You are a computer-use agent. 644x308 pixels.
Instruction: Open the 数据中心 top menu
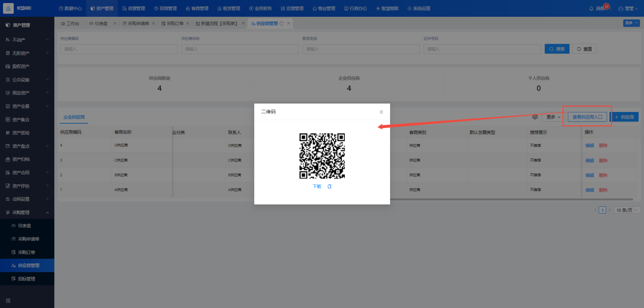(70, 8)
